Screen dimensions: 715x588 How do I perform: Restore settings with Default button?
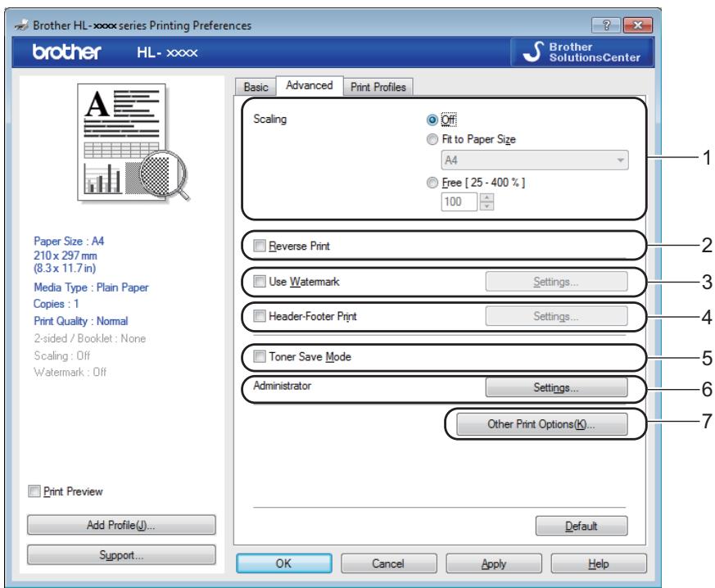point(582,526)
